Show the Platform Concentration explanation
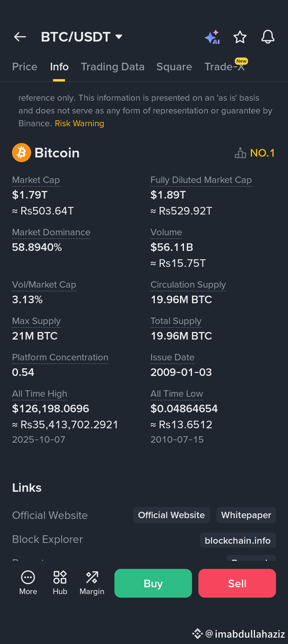The image size is (288, 644). coord(60,358)
